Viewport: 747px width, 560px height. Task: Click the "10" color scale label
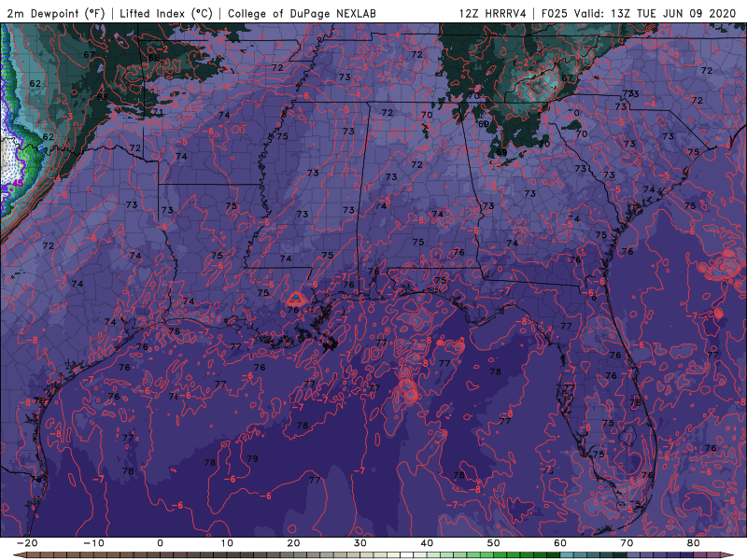point(227,543)
